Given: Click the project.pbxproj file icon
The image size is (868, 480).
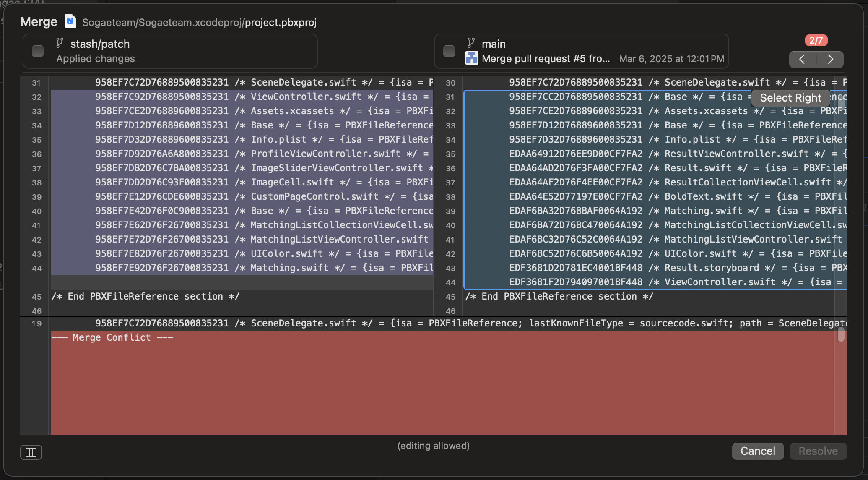Looking at the screenshot, I should 70,21.
